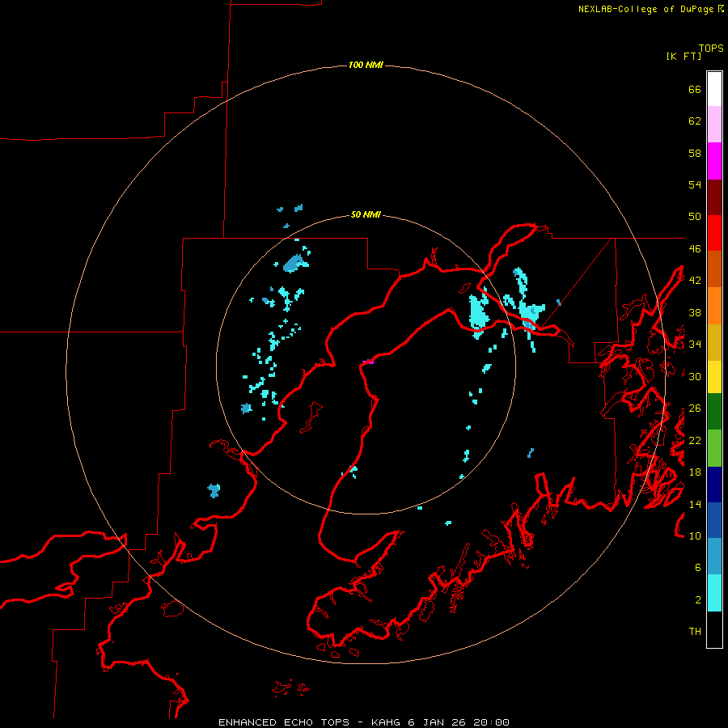Click the 'TH' legend label
728x728 pixels.
point(695,632)
